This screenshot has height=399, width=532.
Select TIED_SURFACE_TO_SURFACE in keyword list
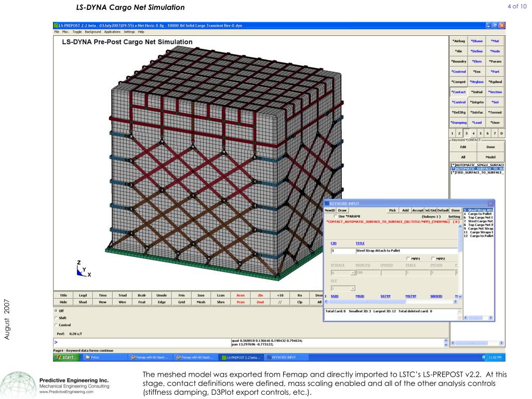point(477,172)
